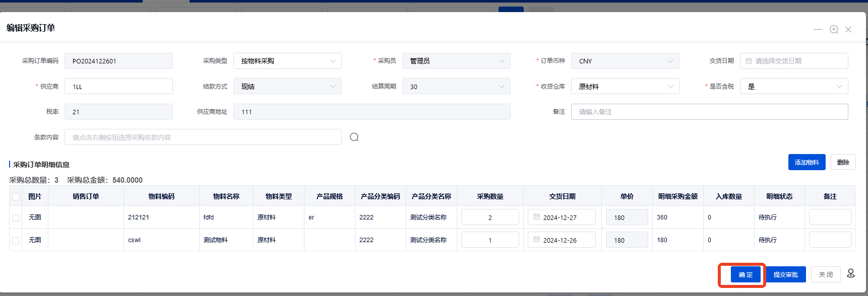This screenshot has height=296, width=868.
Task: Click the 条款内容 input field
Action: tap(203, 137)
